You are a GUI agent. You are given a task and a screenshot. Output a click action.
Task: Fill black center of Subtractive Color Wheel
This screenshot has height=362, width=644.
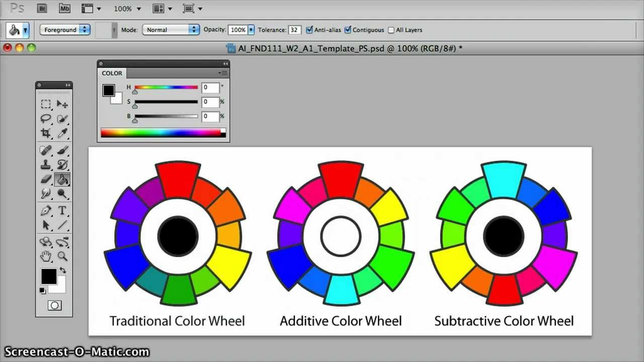[504, 236]
